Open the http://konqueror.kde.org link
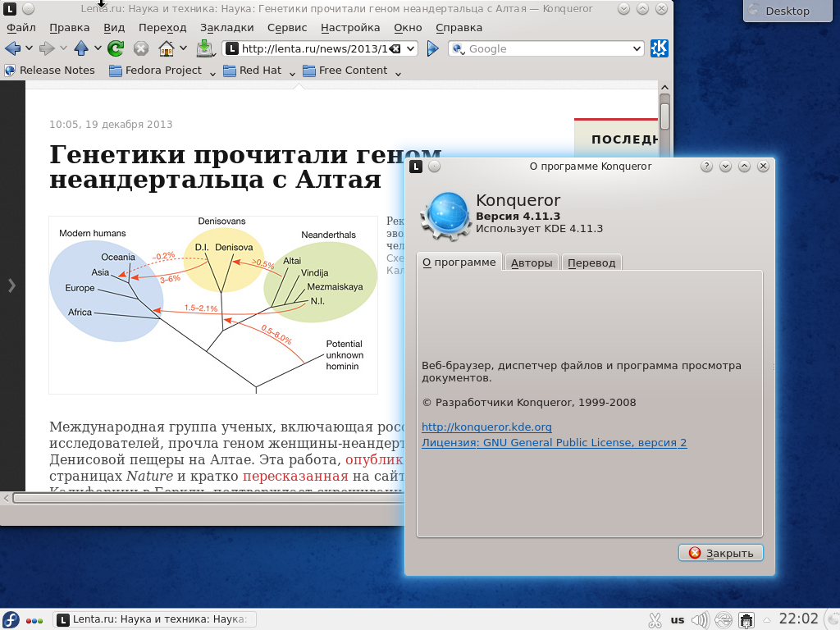Image resolution: width=840 pixels, height=630 pixels. coord(486,427)
